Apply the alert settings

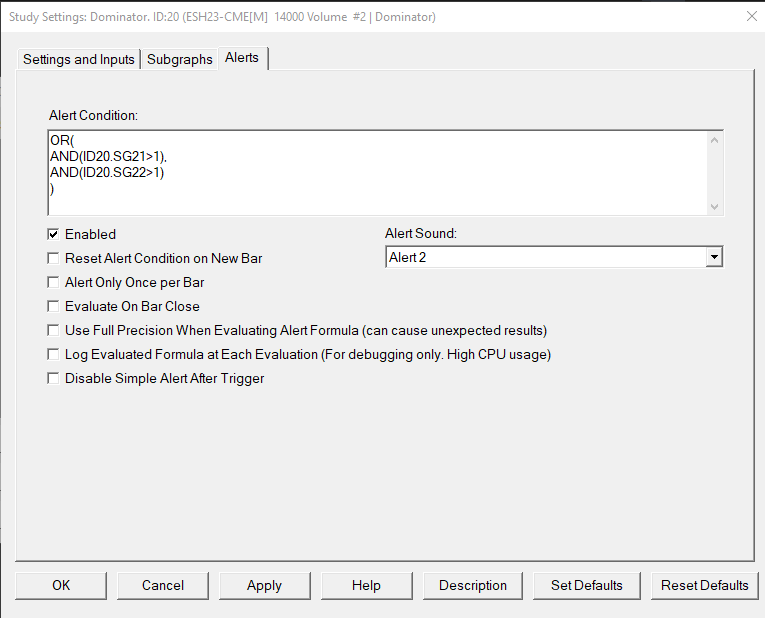coord(264,585)
